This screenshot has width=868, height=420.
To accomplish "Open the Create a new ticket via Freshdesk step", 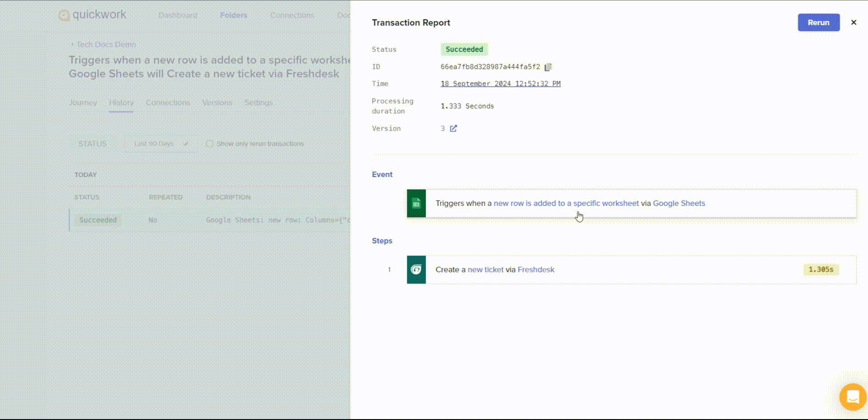I will pos(632,270).
